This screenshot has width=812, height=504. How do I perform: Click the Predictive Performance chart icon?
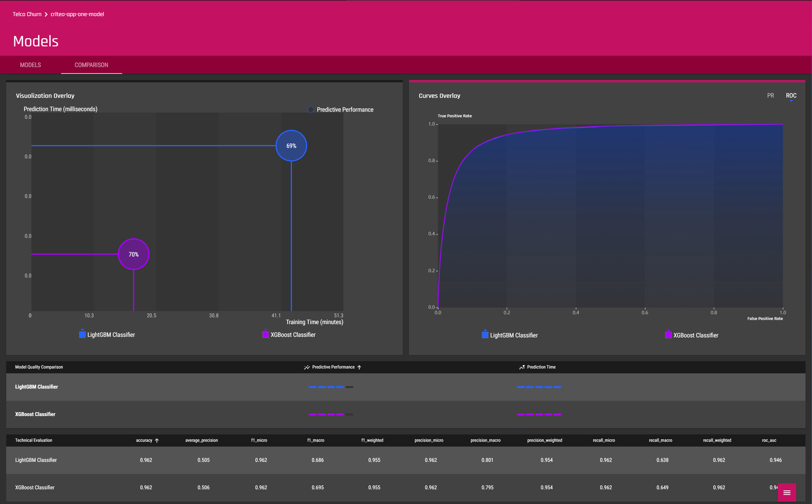pyautogui.click(x=307, y=367)
